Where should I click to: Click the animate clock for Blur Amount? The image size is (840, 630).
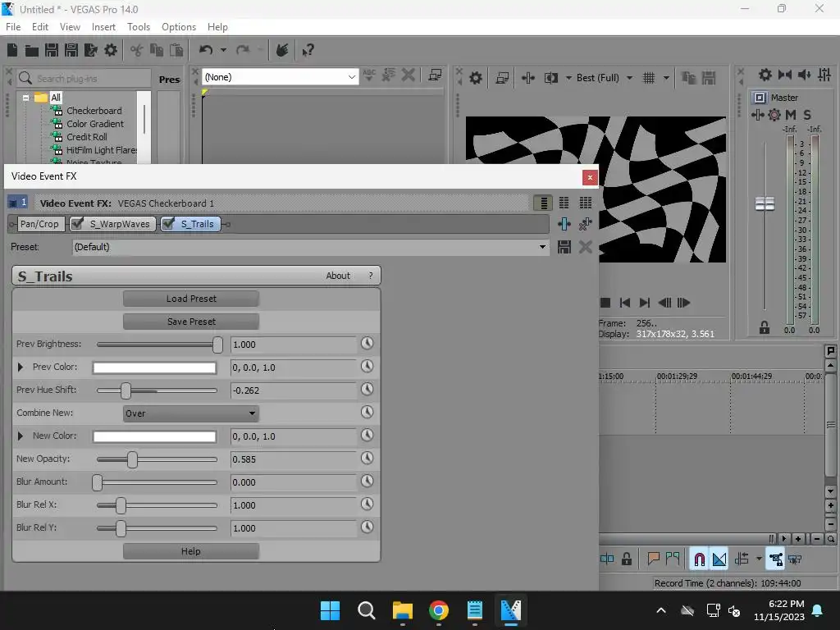point(367,481)
